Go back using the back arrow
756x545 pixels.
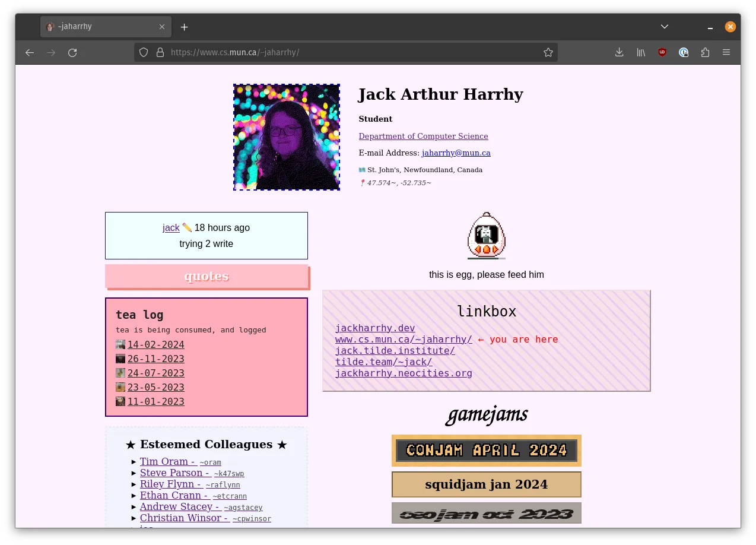coord(30,53)
